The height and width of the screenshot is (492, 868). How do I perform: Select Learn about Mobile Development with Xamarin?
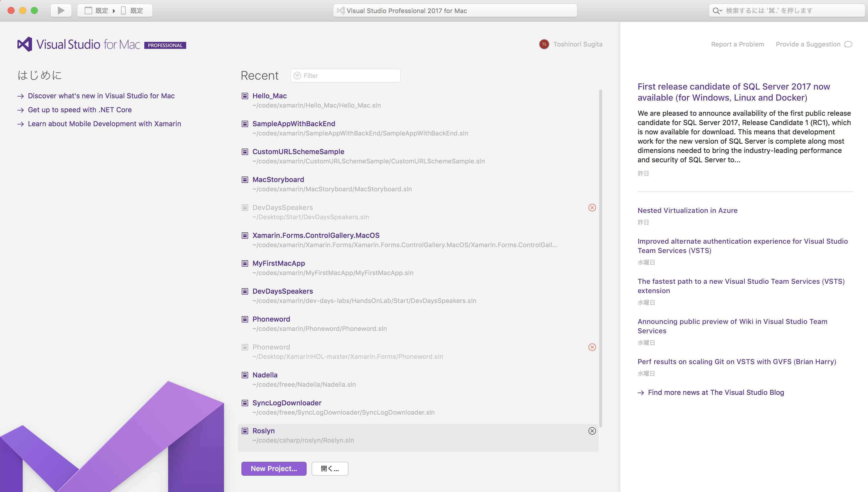coord(104,123)
